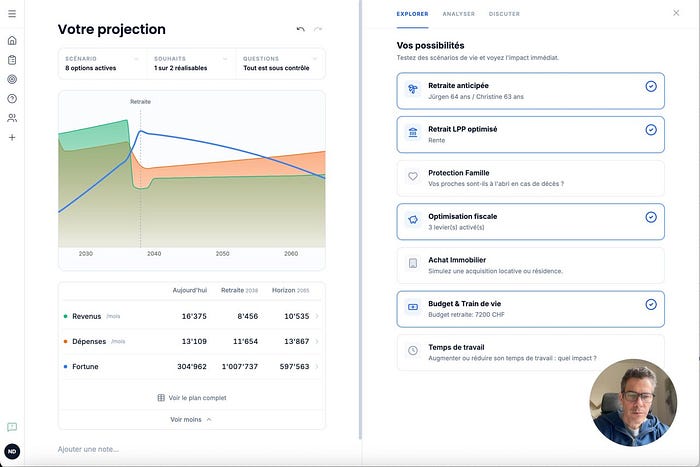Switch to the Discuter tab

(x=504, y=14)
